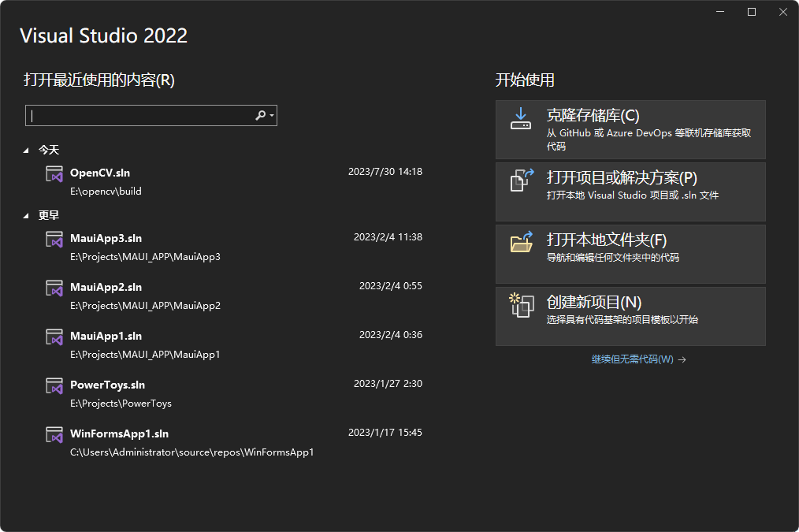799x532 pixels.
Task: Click the PowerToys.sln solution icon
Action: [x=54, y=385]
